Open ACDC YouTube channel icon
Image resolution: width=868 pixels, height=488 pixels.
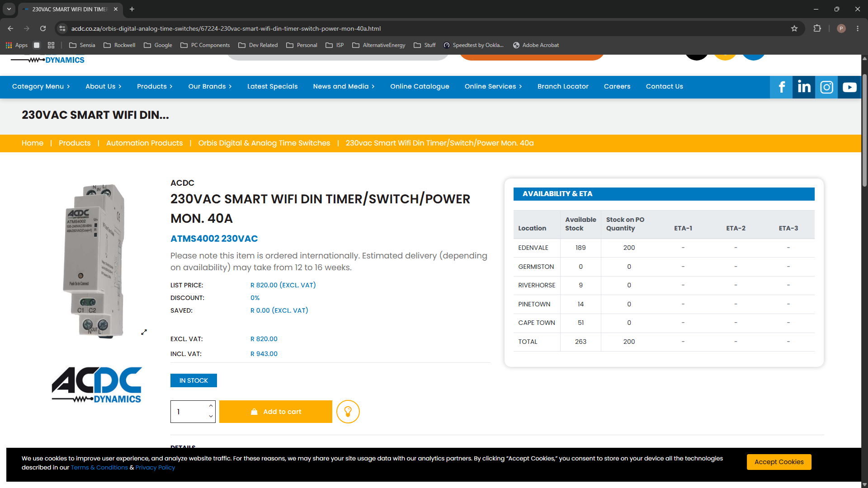[849, 87]
